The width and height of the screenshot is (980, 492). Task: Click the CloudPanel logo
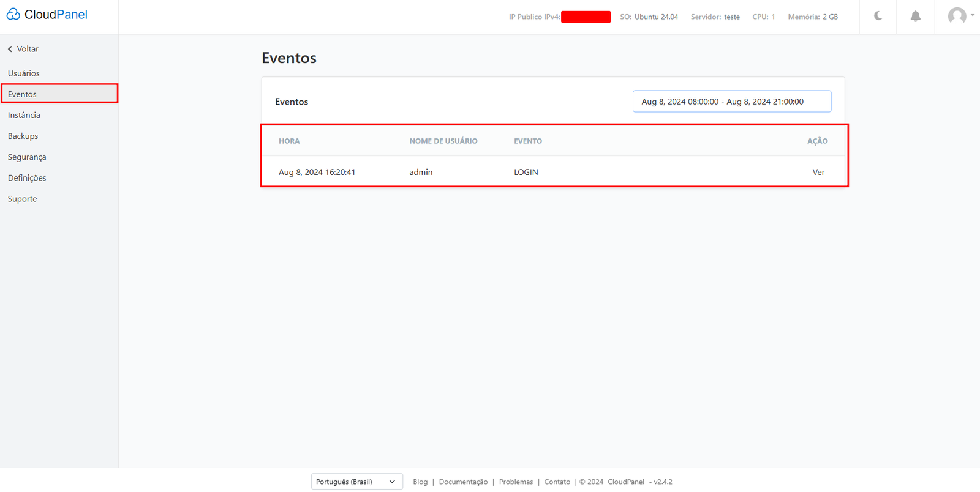[x=47, y=15]
